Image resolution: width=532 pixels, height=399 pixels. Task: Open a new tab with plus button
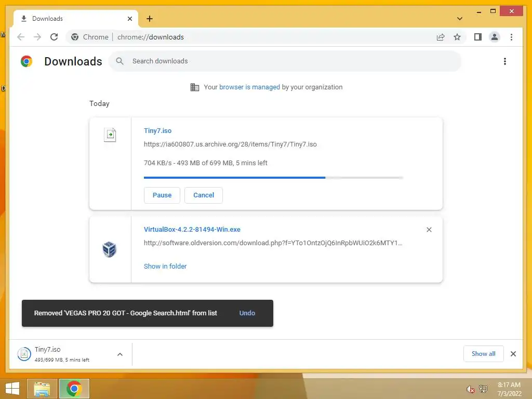(150, 19)
